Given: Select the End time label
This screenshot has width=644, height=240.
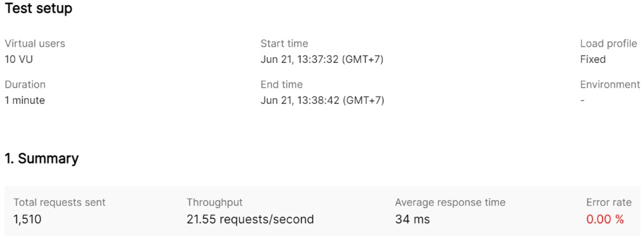Looking at the screenshot, I should (x=282, y=85).
